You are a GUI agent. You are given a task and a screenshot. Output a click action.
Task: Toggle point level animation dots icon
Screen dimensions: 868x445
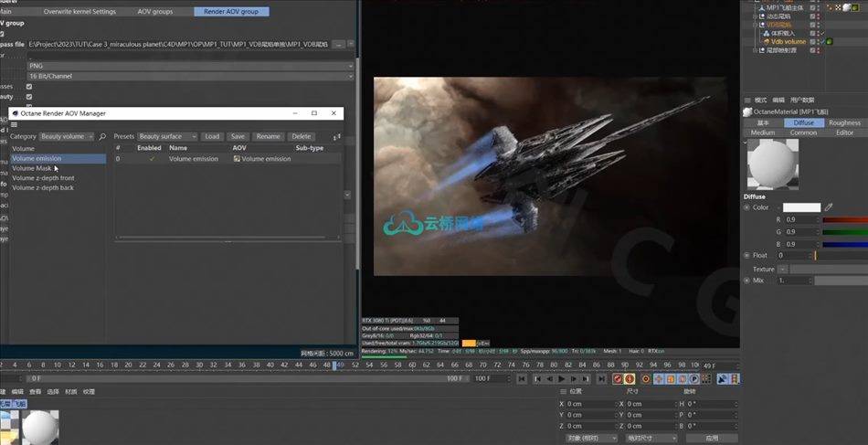(705, 378)
